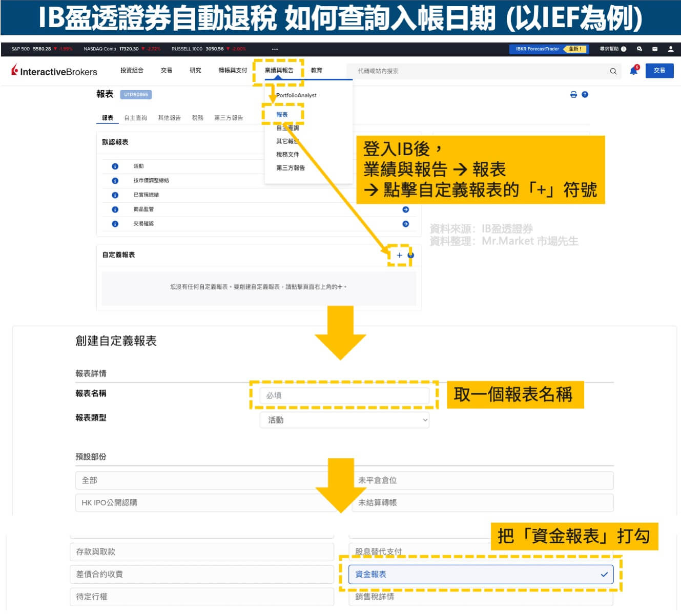Screen dimensions: 681x616
Task: Click the U11390865 account badge
Action: (x=136, y=94)
